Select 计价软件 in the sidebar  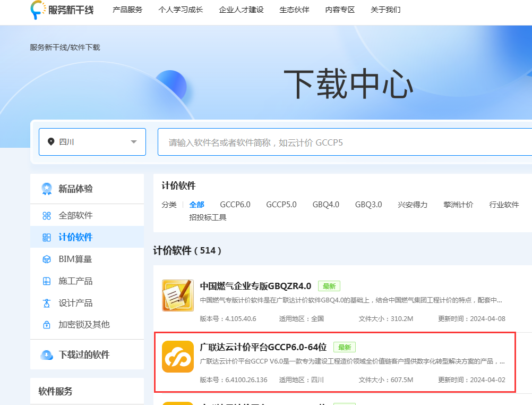(x=87, y=237)
